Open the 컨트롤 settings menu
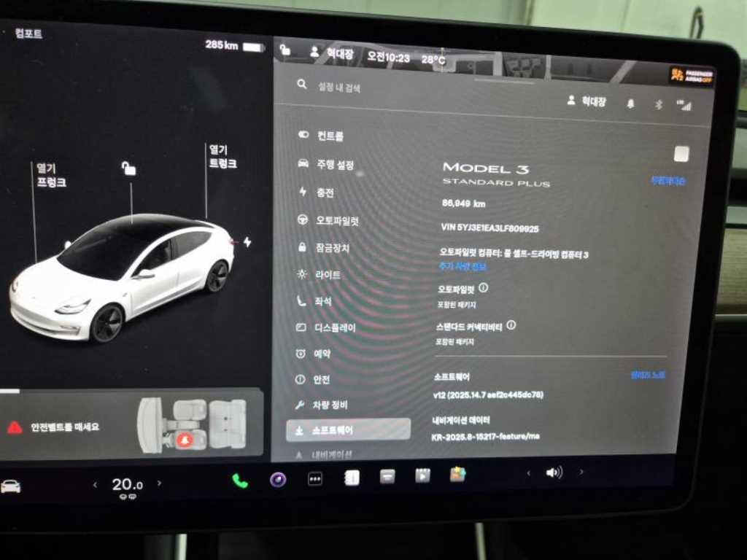Image resolution: width=747 pixels, height=560 pixels. (320, 136)
